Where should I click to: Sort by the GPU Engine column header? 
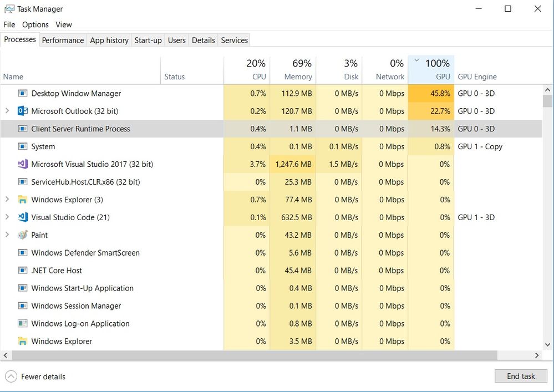498,70
